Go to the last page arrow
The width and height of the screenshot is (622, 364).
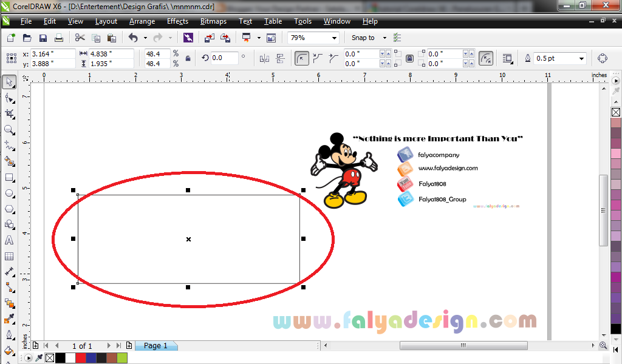(x=118, y=346)
